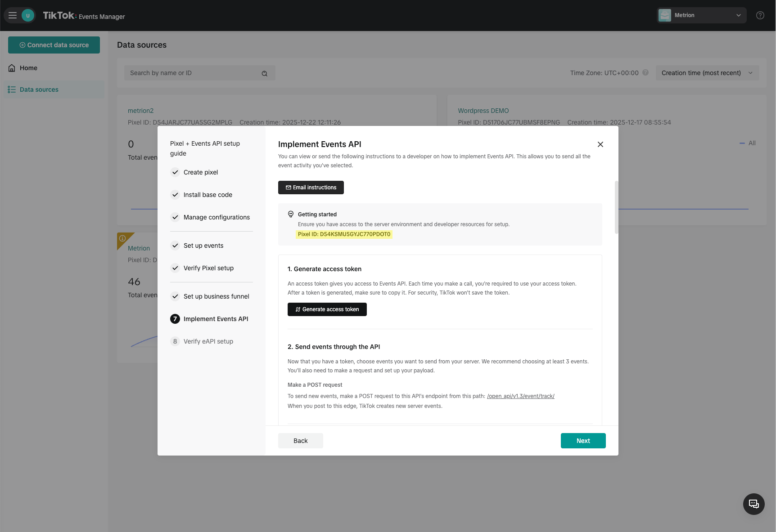Screen dimensions: 776x532
Task: Click the Manage configurations checkmark icon
Action: coord(175,217)
